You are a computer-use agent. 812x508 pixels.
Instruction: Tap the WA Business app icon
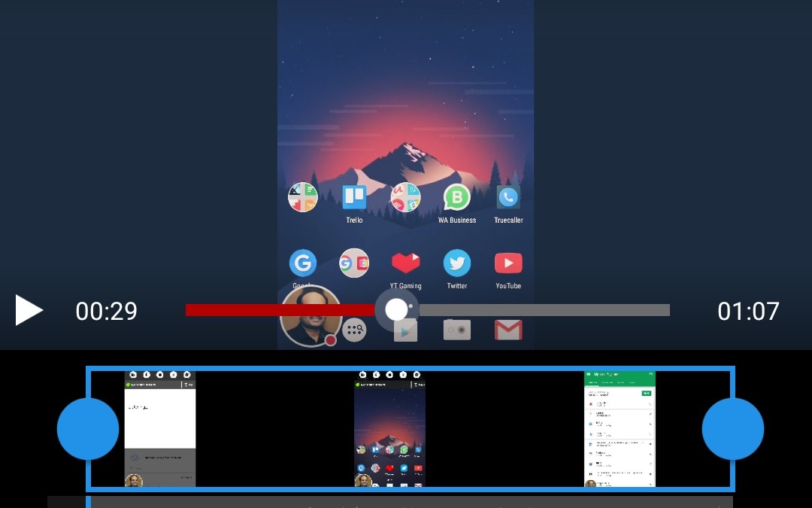coord(456,198)
